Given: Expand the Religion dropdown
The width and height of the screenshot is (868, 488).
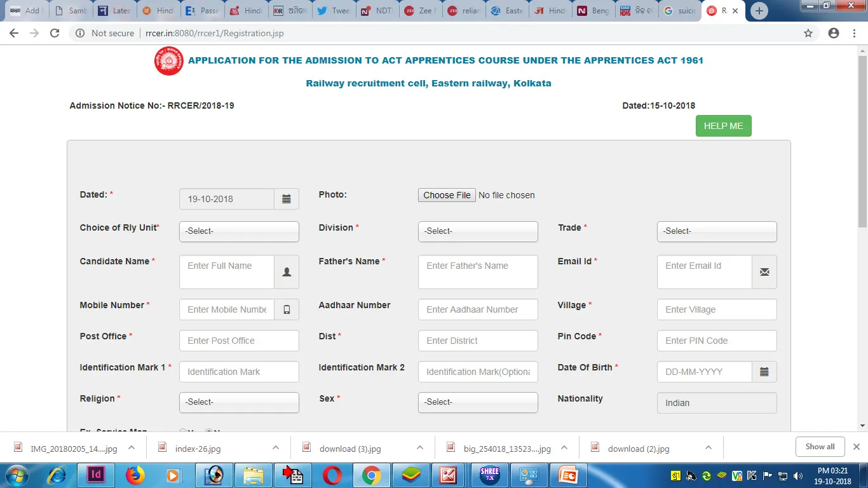Looking at the screenshot, I should point(239,402).
